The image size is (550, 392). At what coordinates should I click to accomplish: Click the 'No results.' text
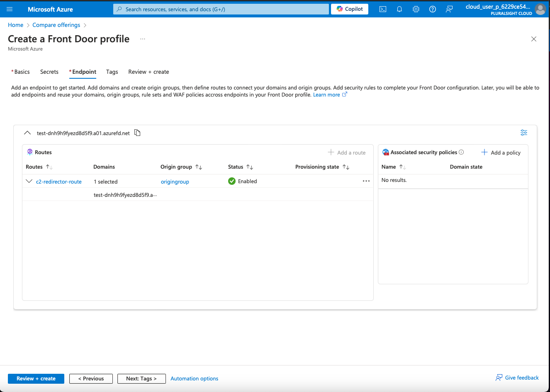(x=394, y=180)
